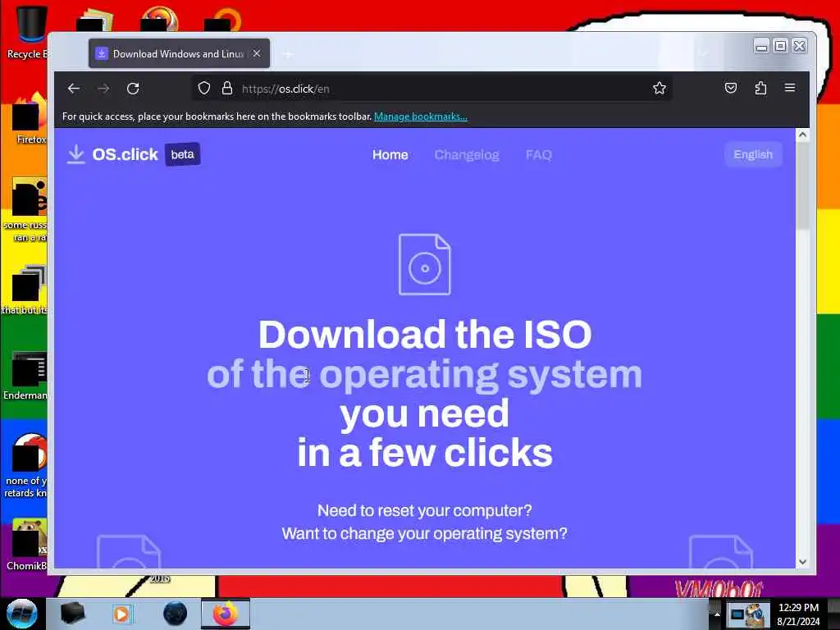Click the monitor tray icon
Screen dimensions: 840x630
coord(737,614)
